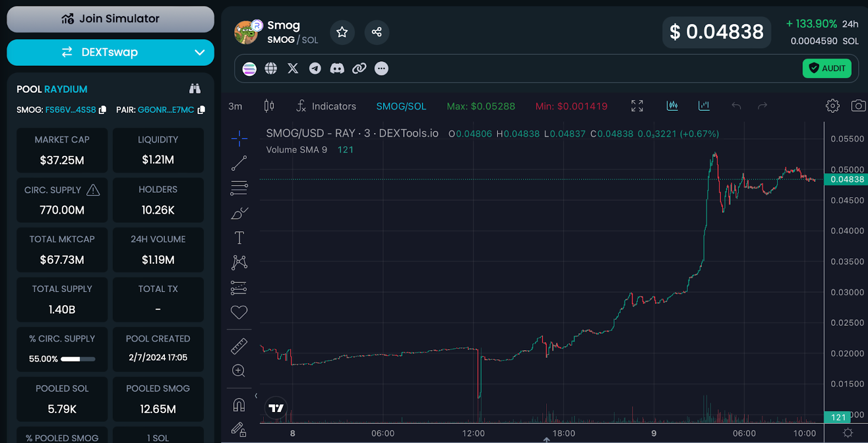Switch the chart quote via SMOG/SOL
This screenshot has height=443, width=868.
click(401, 106)
